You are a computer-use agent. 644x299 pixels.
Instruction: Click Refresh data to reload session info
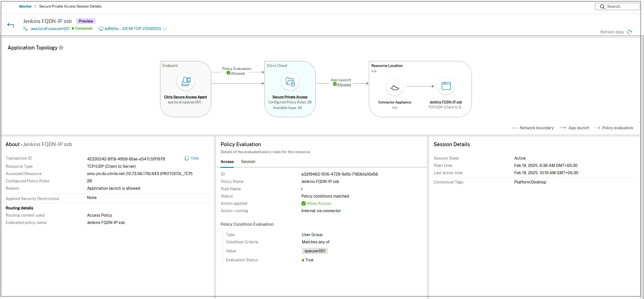(x=616, y=32)
